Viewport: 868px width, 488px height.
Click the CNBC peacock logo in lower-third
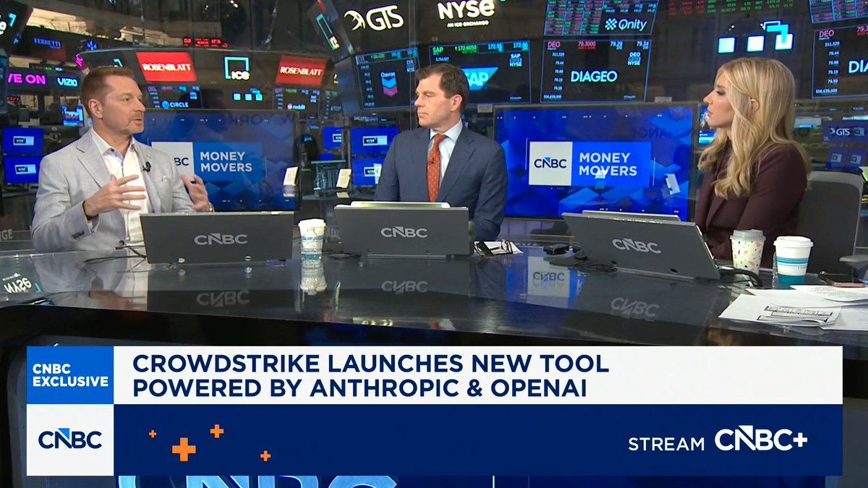70,439
